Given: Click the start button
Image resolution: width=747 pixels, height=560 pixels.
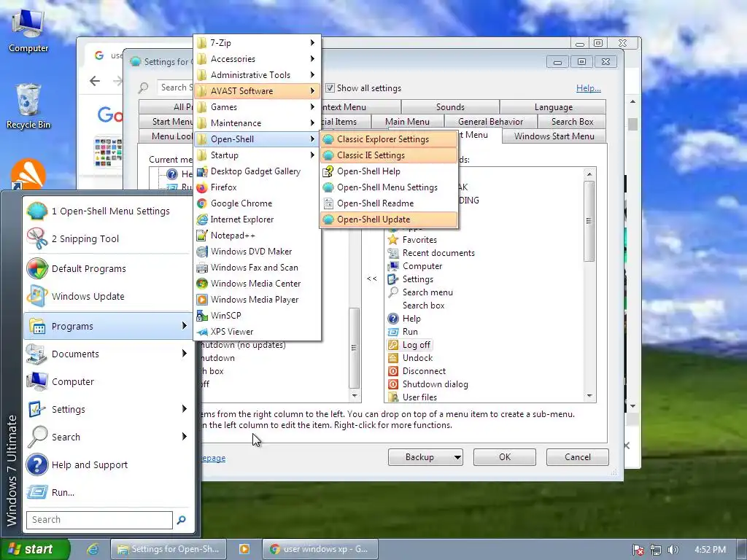Looking at the screenshot, I should 35,549.
